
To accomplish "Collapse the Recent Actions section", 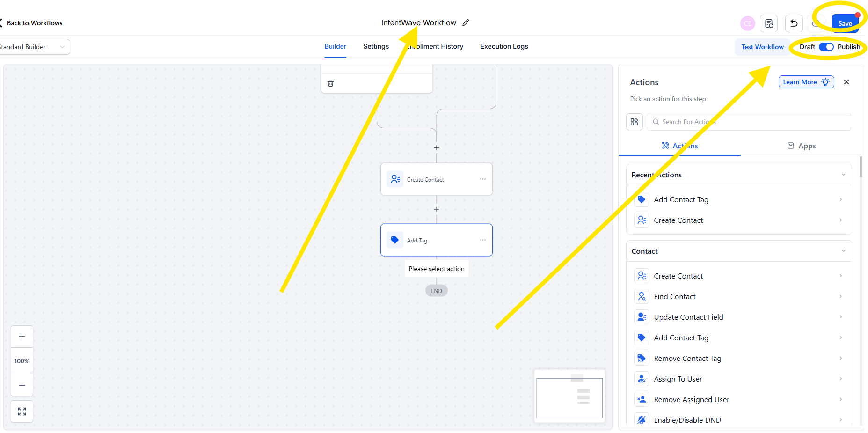I will point(843,175).
